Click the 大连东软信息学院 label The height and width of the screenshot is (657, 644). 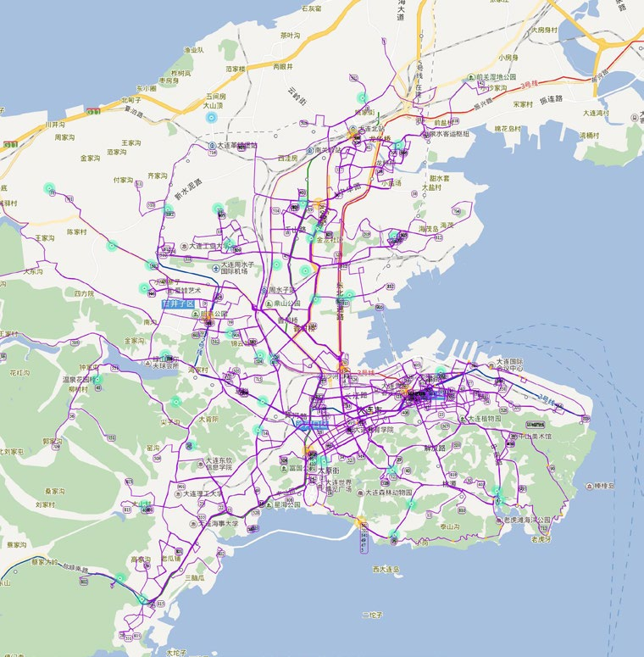[x=219, y=464]
